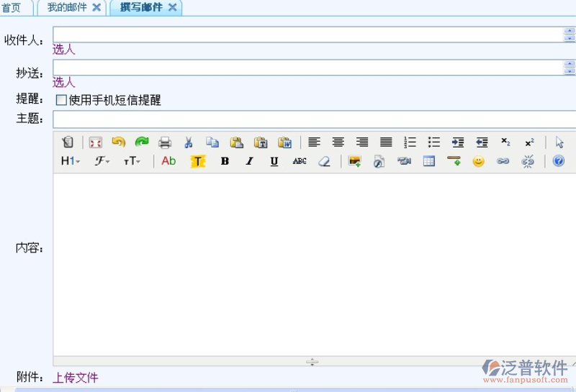576x392 pixels.
Task: Open the font size dropdown
Action: 132,161
